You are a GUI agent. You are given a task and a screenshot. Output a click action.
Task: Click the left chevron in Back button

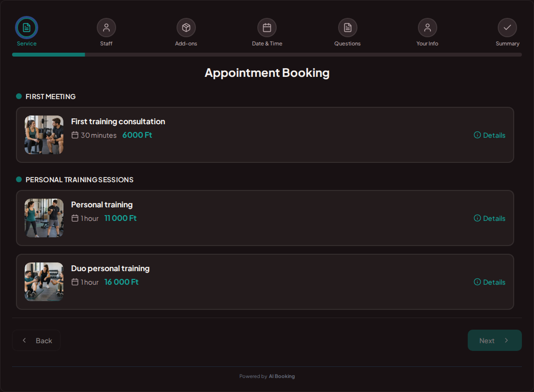click(24, 340)
